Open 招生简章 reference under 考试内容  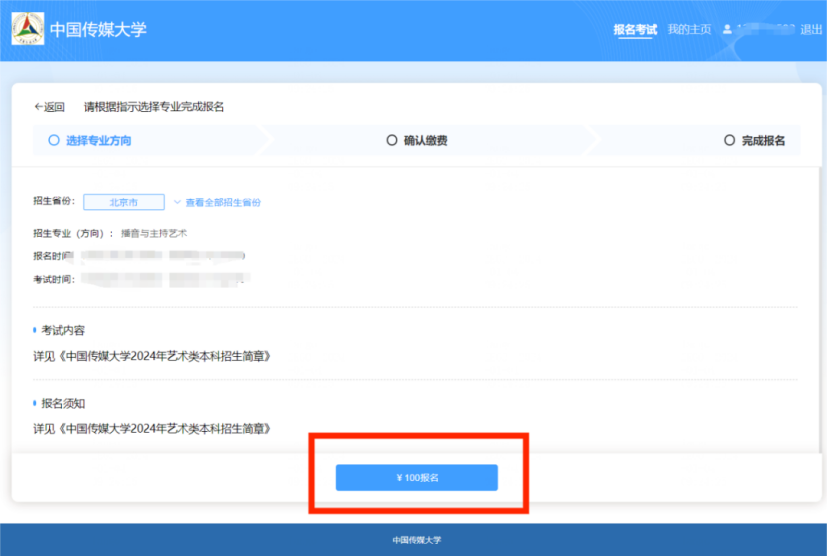tap(152, 356)
